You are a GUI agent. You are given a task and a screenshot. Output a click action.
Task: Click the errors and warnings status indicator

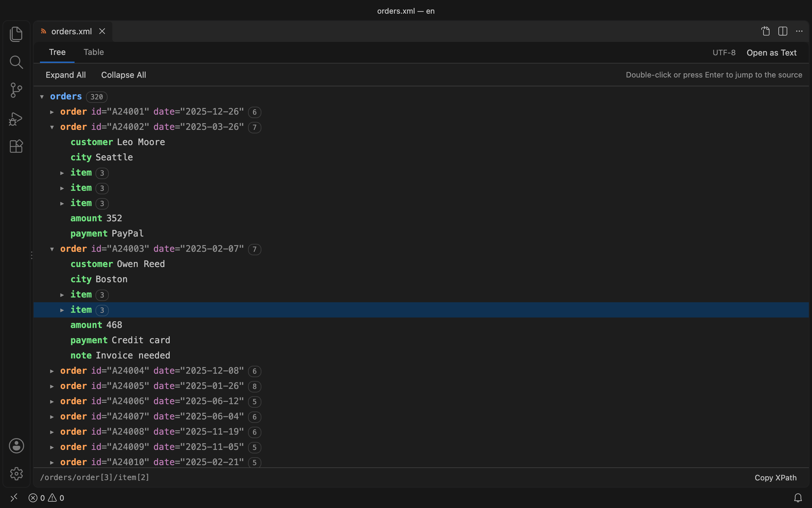point(46,498)
